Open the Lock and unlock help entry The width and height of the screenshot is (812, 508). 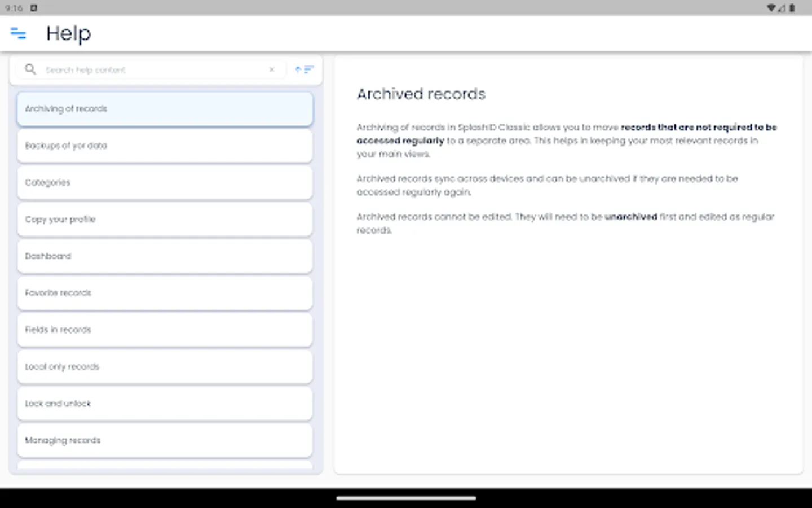pyautogui.click(x=164, y=404)
